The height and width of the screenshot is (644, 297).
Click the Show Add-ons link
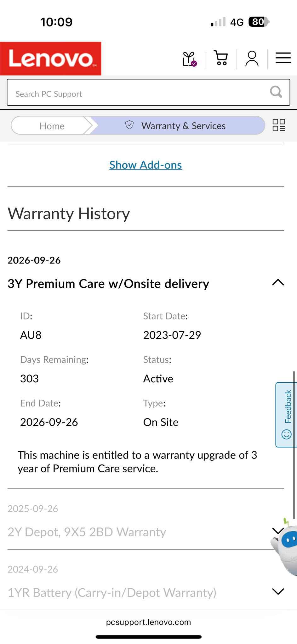tap(146, 165)
